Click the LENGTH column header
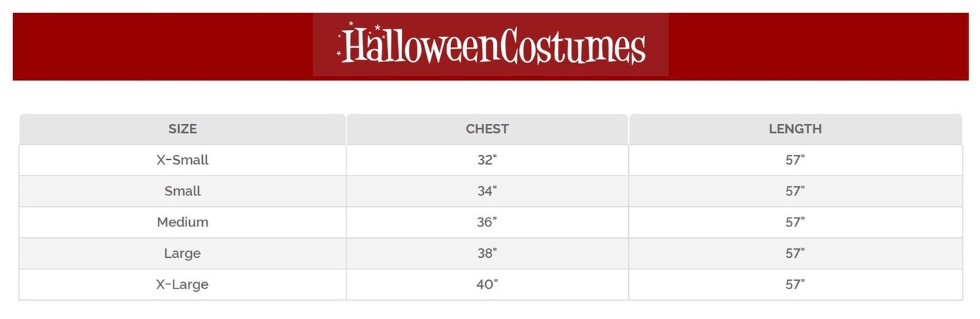980x319 pixels. click(795, 129)
